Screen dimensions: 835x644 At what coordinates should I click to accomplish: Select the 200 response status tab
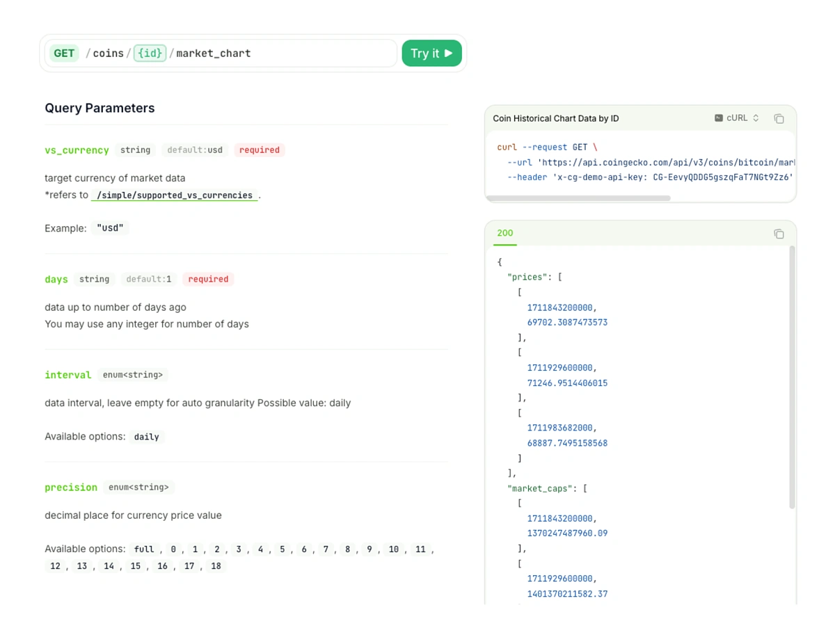tap(504, 234)
